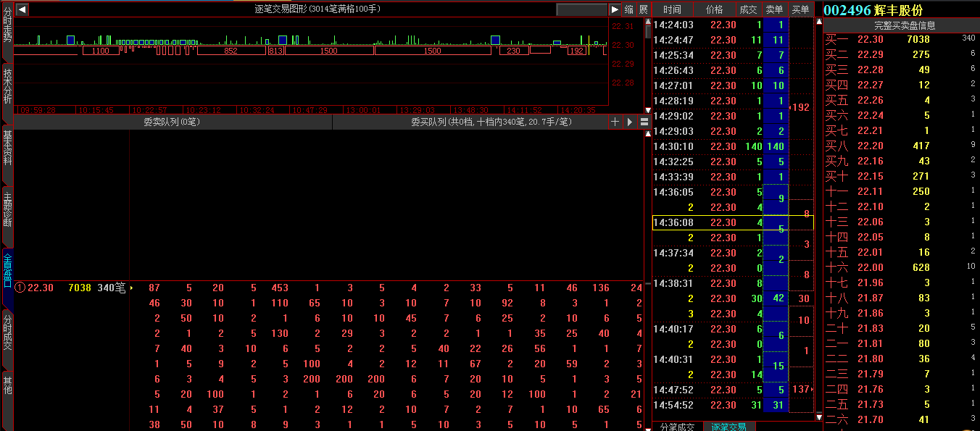Select the 逐笔交易 bottom tab

tap(728, 427)
